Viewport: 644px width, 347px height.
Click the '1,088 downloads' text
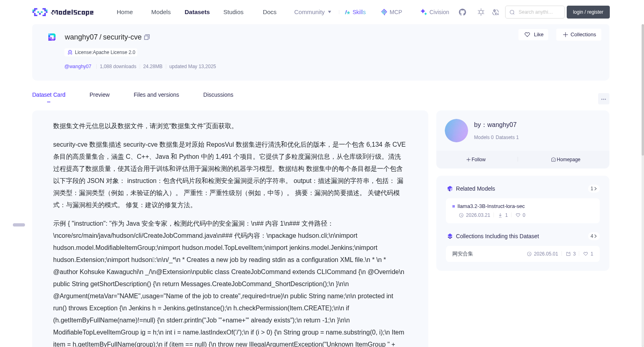pos(118,66)
